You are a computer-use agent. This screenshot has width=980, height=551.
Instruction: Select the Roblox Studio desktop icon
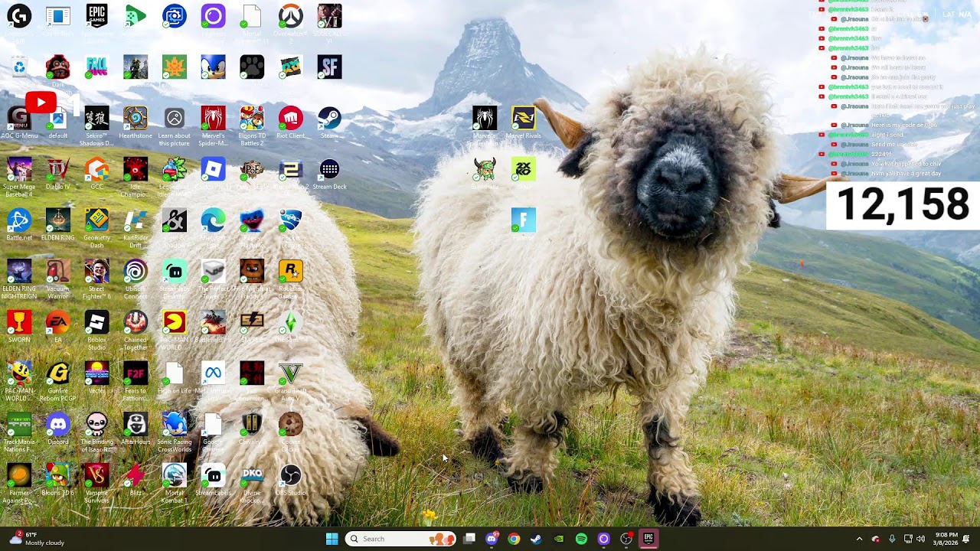tap(96, 331)
